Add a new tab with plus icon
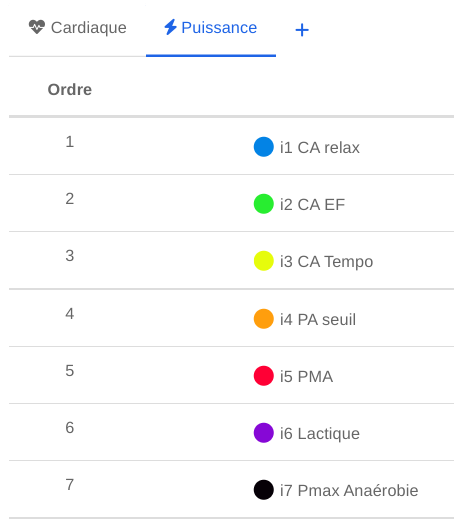 pos(302,30)
